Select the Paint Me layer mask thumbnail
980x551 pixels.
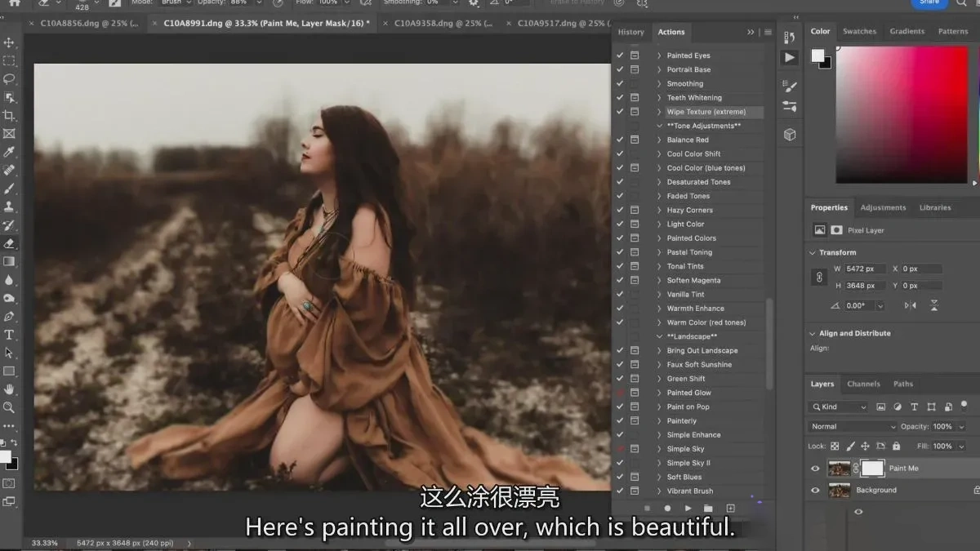coord(872,469)
